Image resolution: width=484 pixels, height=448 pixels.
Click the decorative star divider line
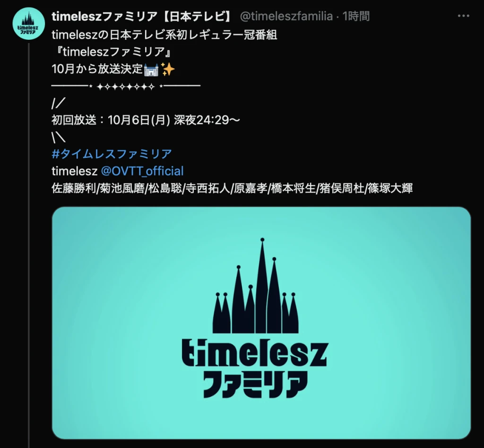pos(126,87)
